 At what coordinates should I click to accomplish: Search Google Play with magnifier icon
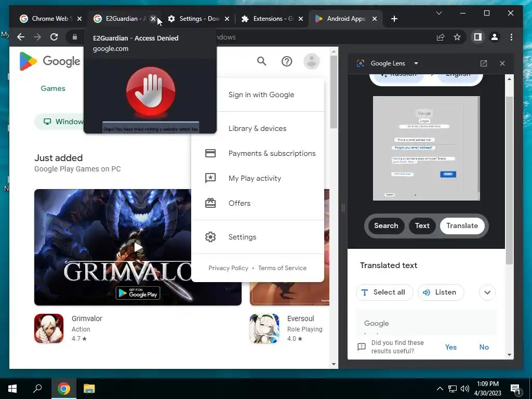click(x=262, y=61)
